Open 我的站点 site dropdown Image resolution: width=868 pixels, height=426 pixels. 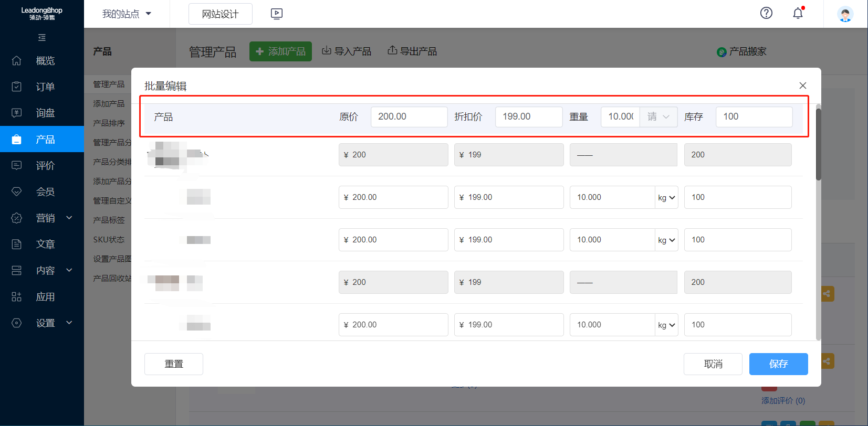(127, 14)
